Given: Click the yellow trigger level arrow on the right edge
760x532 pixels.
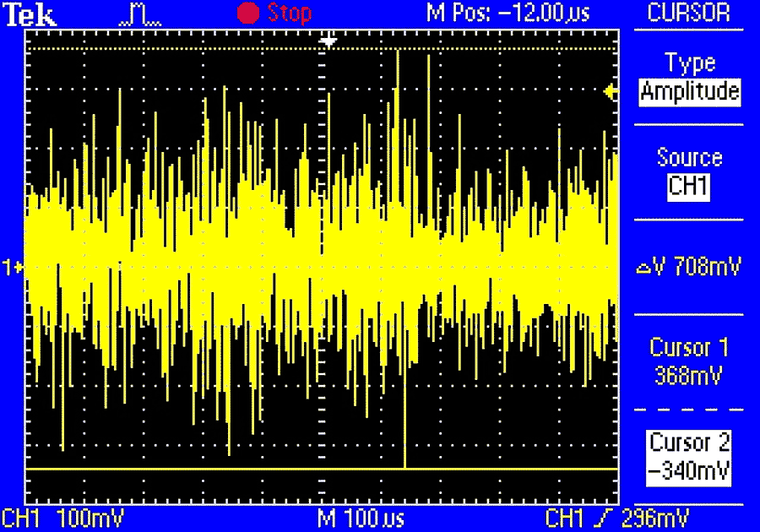Looking at the screenshot, I should pyautogui.click(x=608, y=92).
